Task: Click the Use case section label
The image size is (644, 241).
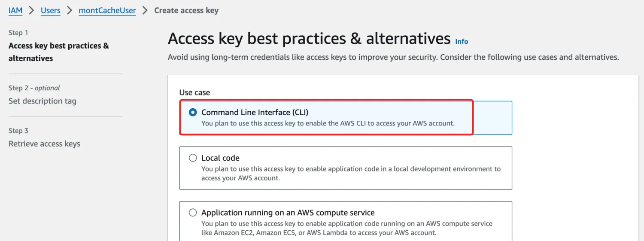Action: (x=194, y=92)
